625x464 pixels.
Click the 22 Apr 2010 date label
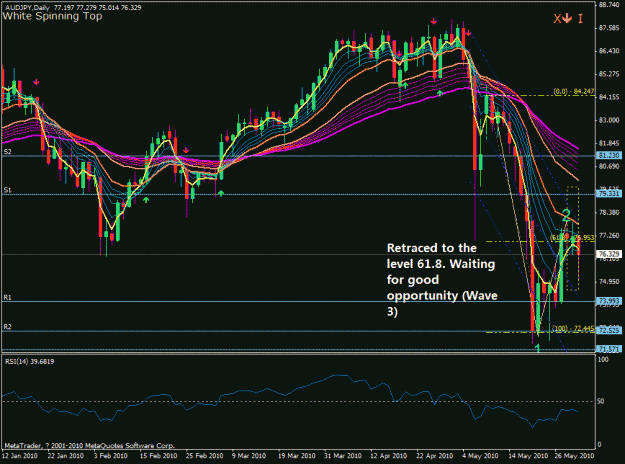[435, 455]
